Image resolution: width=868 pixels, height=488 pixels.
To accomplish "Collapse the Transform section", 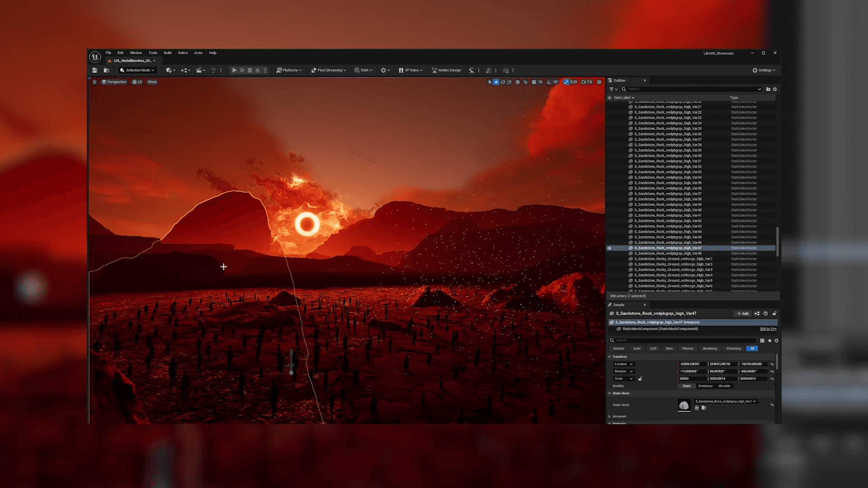I will pos(610,356).
